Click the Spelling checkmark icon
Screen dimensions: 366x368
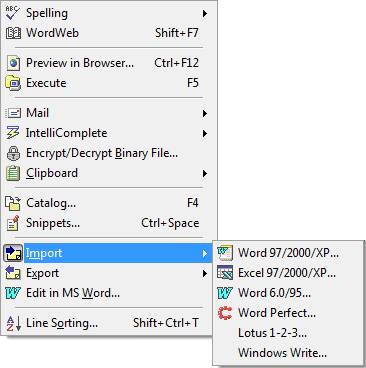tap(13, 13)
